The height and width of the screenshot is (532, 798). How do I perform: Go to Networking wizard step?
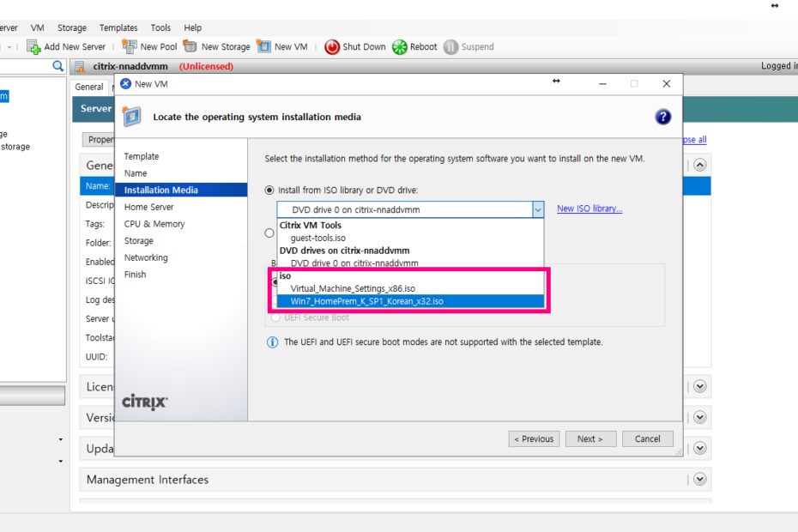(x=146, y=257)
